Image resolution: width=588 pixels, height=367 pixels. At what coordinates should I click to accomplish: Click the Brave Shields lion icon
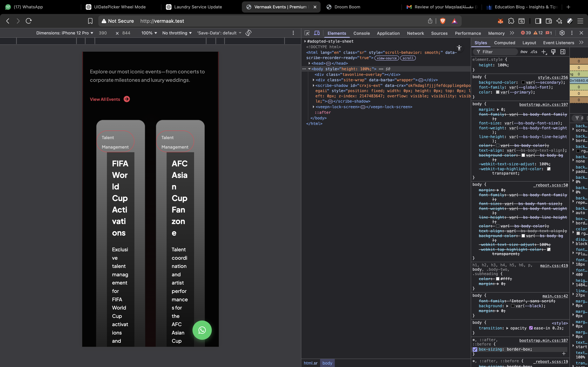(443, 21)
